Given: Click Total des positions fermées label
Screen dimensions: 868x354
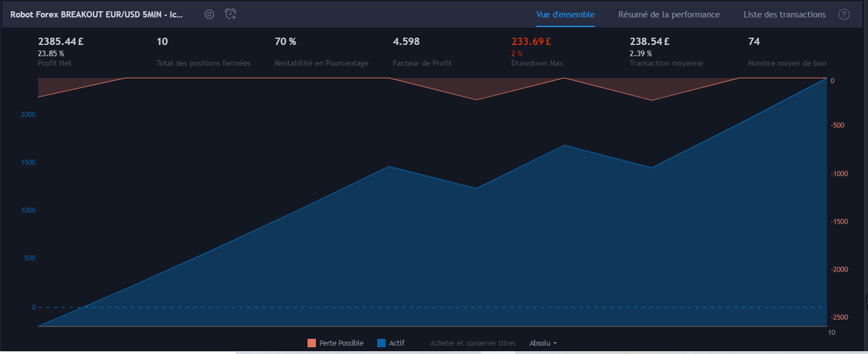Looking at the screenshot, I should tap(204, 63).
